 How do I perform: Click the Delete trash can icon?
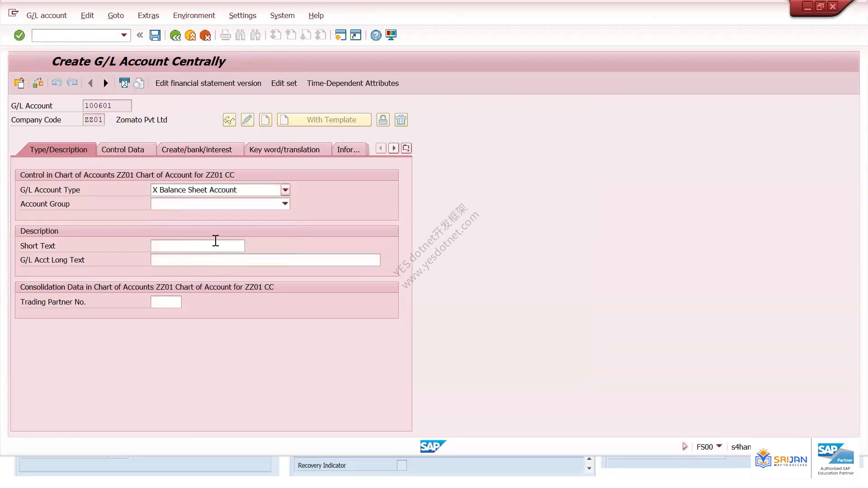pyautogui.click(x=401, y=120)
